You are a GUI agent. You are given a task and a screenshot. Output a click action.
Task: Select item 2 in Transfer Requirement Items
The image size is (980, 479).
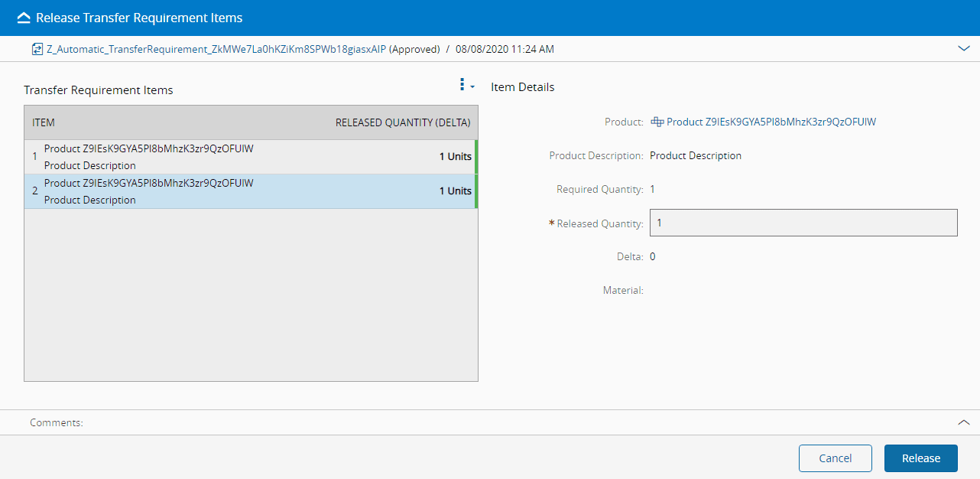click(x=229, y=191)
